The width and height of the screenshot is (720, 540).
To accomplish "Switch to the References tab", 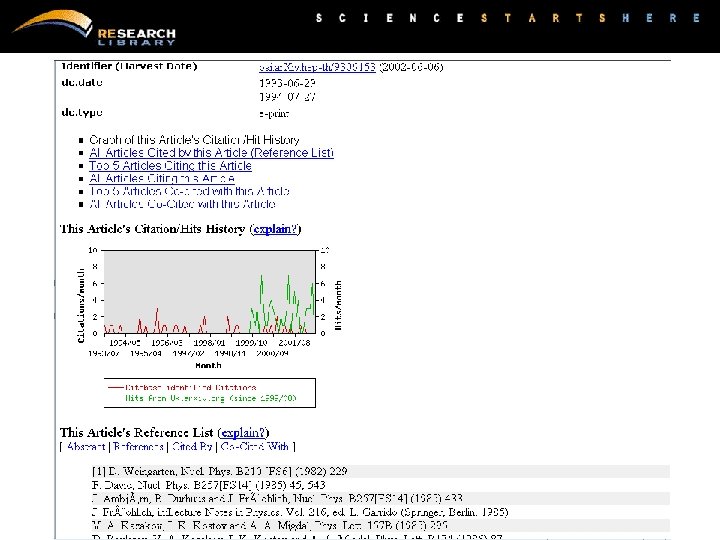I will tap(138, 447).
